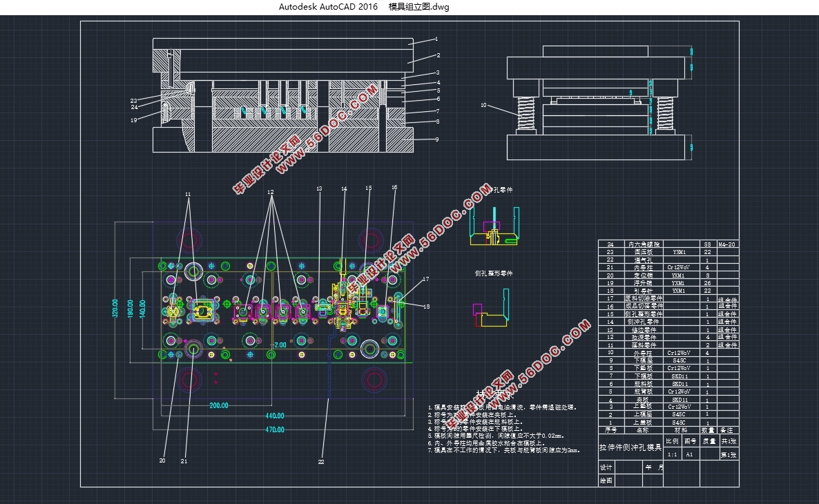This screenshot has width=819, height=504.
Task: Click callout number 14 above the plan view
Action: (x=344, y=188)
